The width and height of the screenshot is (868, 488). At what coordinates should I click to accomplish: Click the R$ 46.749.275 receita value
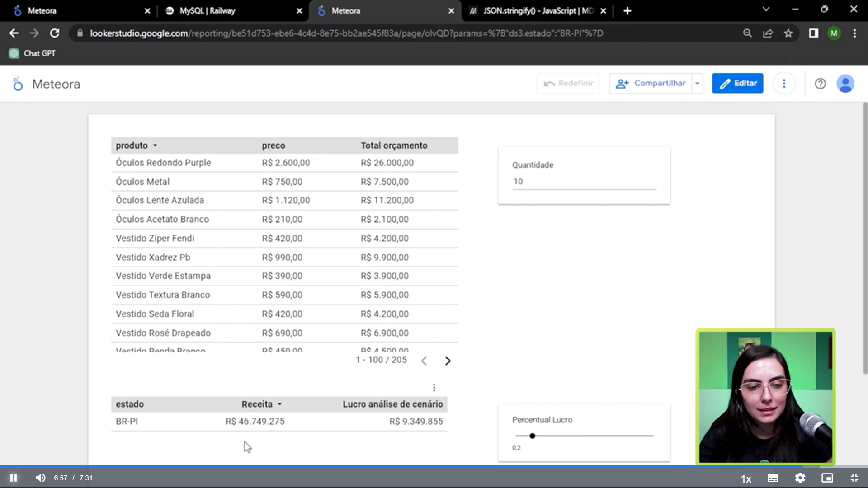point(255,421)
